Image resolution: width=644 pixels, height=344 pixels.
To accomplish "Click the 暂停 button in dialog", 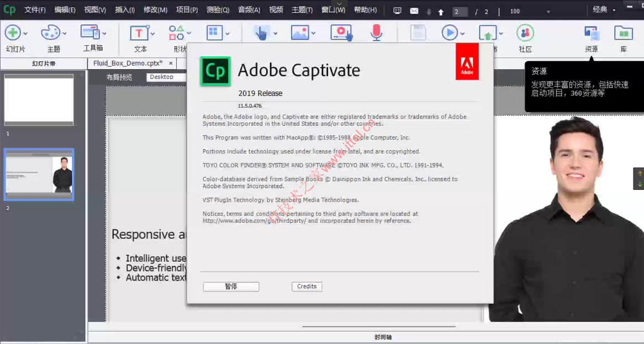I will [231, 287].
